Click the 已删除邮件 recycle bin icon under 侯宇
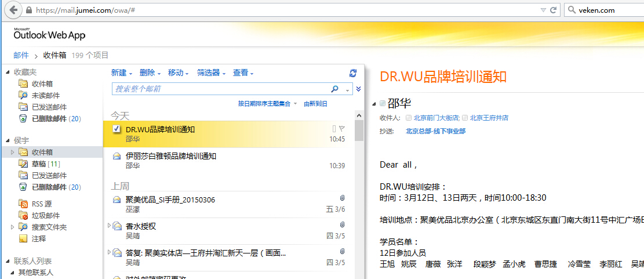This screenshot has width=644, height=279. [x=23, y=187]
